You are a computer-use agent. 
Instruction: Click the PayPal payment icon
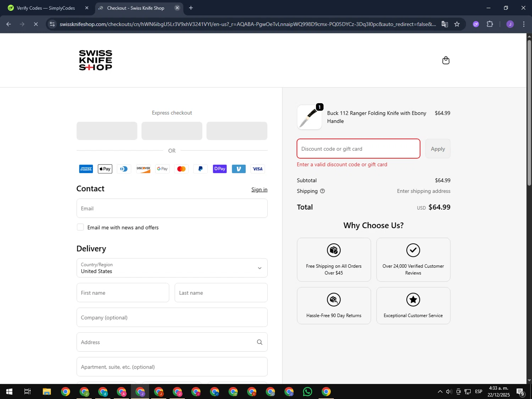pos(200,169)
